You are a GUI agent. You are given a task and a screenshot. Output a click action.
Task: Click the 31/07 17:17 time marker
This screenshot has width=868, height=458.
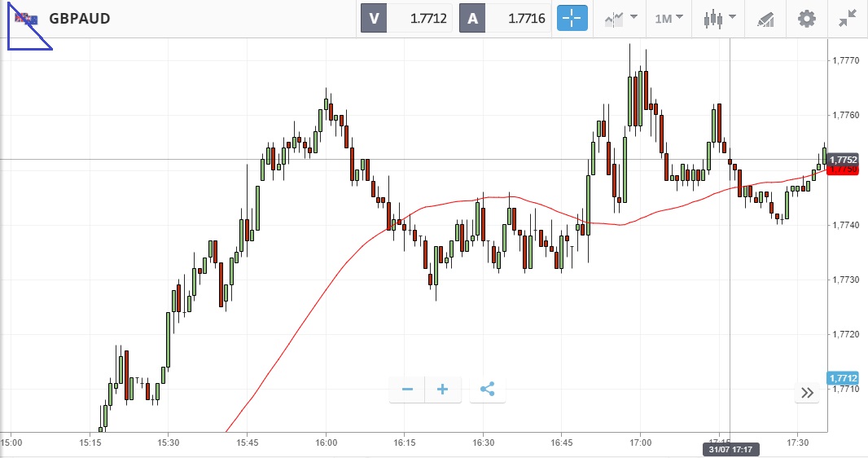tap(730, 450)
